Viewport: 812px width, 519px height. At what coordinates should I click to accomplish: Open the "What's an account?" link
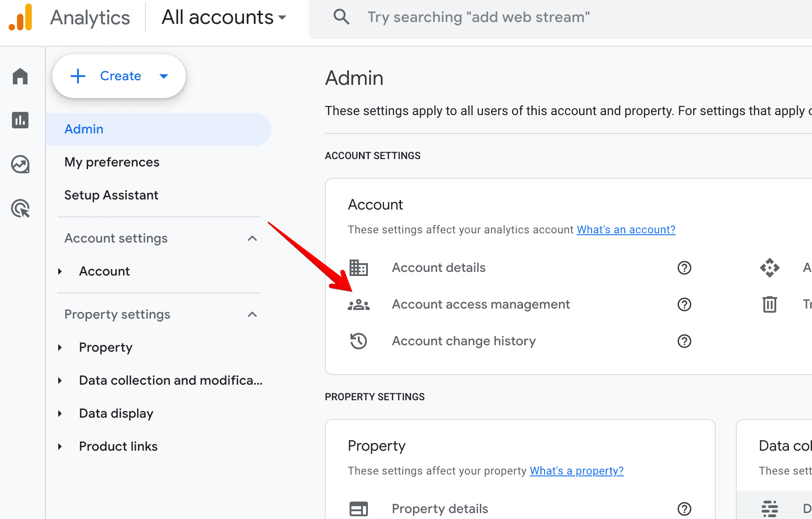coord(626,230)
